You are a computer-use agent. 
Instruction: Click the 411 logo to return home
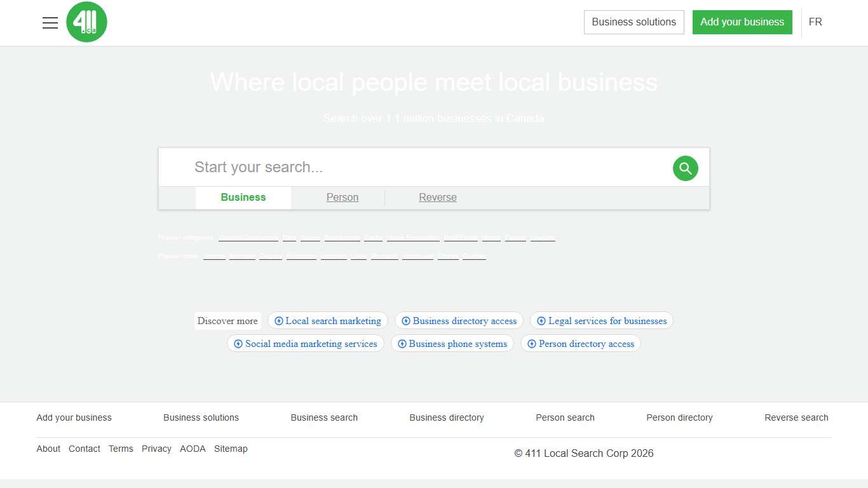tap(86, 22)
